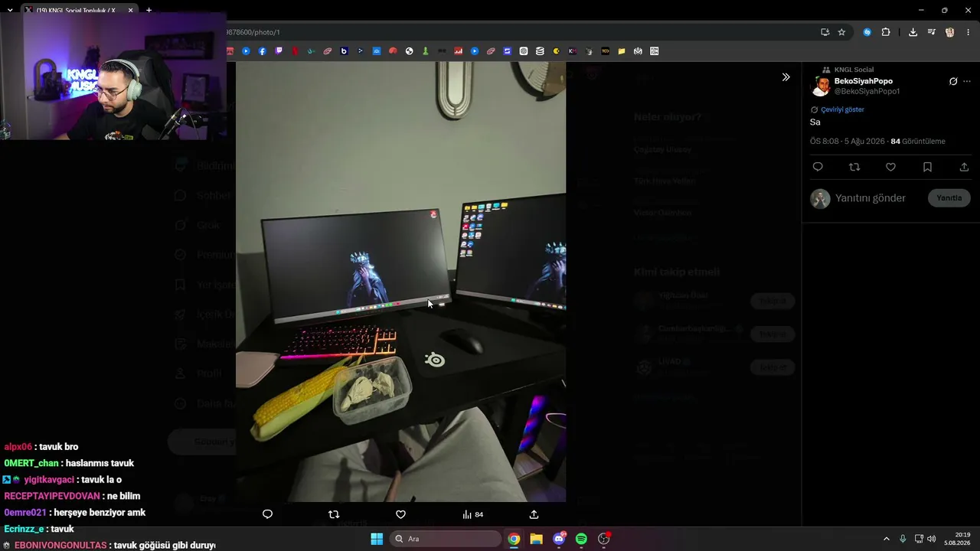Open the stacked database bookmark icon
Viewport: 980px width, 551px height.
pos(540,51)
